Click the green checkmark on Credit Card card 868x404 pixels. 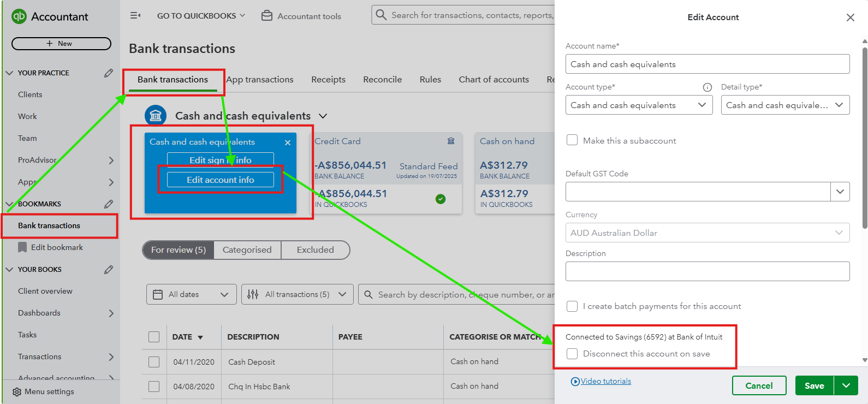point(441,199)
